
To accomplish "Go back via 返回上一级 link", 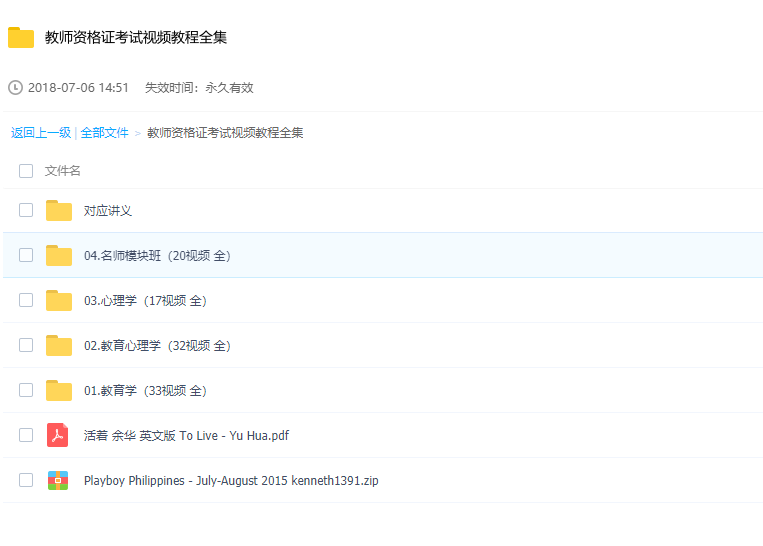I will click(x=41, y=132).
